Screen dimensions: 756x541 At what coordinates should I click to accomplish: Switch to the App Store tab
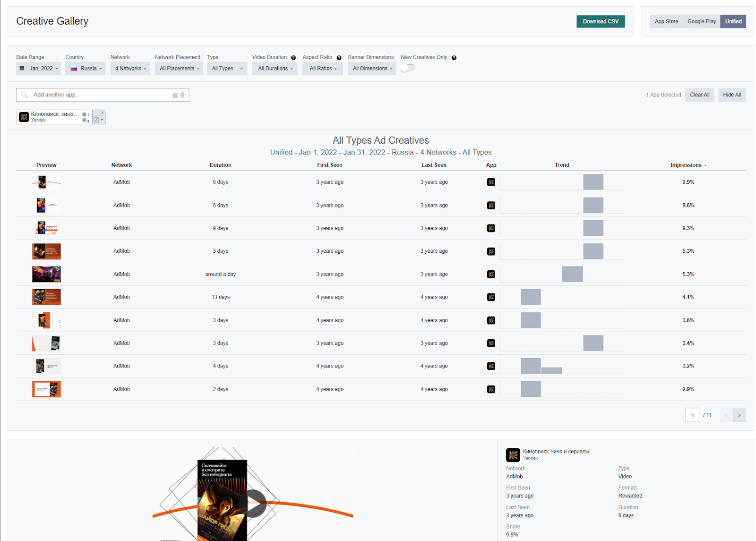666,21
